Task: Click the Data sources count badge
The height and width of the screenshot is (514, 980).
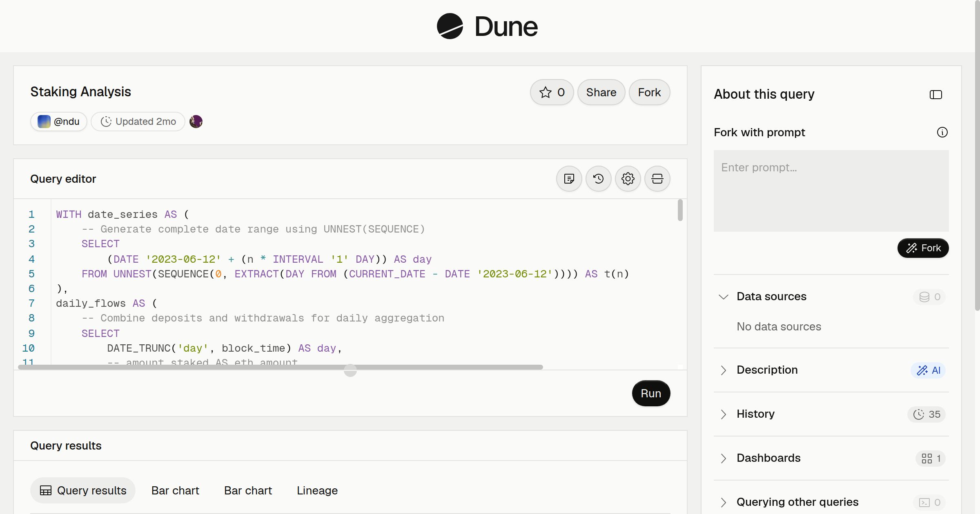Action: tap(929, 297)
